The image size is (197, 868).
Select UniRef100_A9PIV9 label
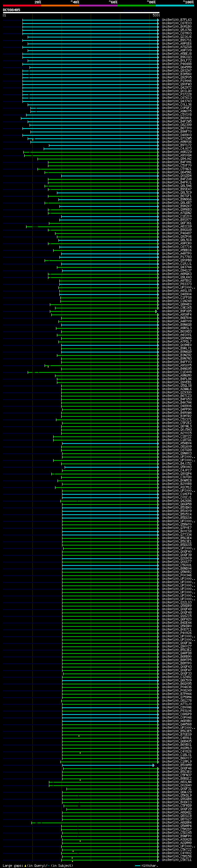[x=177, y=50]
